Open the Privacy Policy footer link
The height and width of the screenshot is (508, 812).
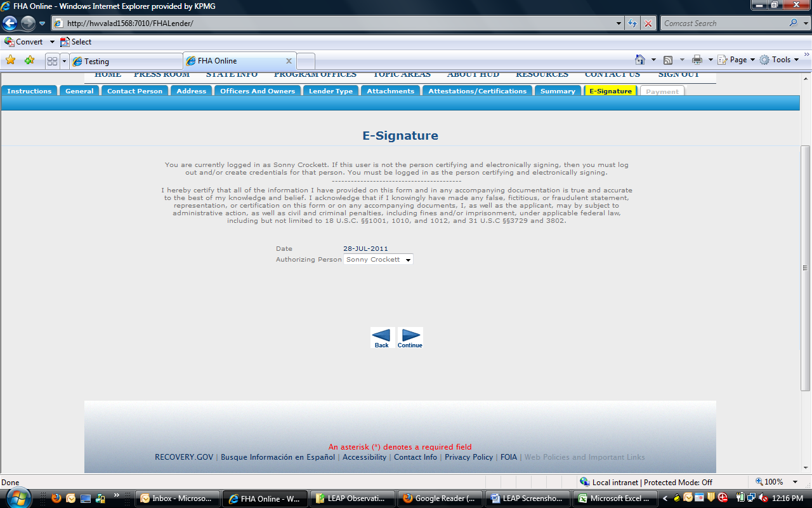(x=469, y=457)
